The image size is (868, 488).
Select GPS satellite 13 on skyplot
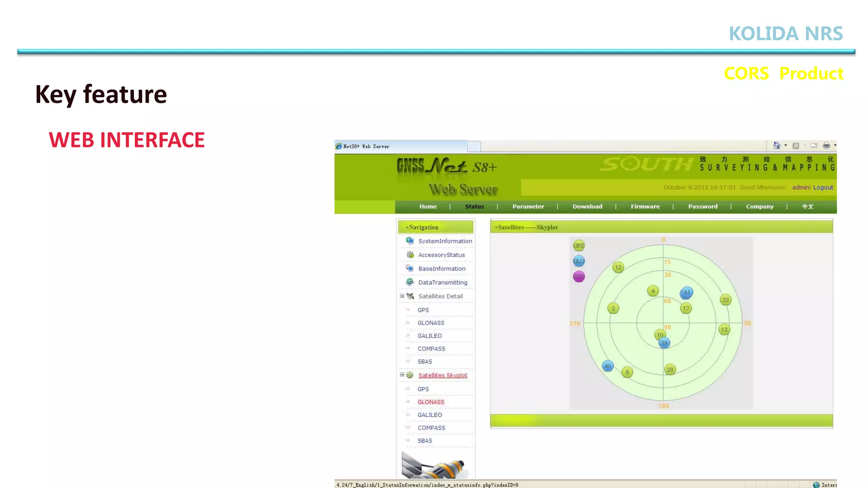[x=724, y=330]
